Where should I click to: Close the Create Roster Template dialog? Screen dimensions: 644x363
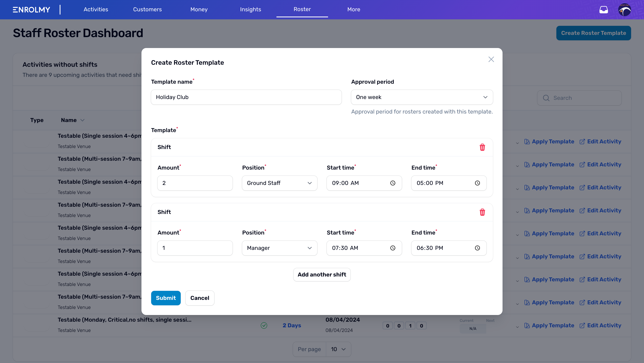491,59
